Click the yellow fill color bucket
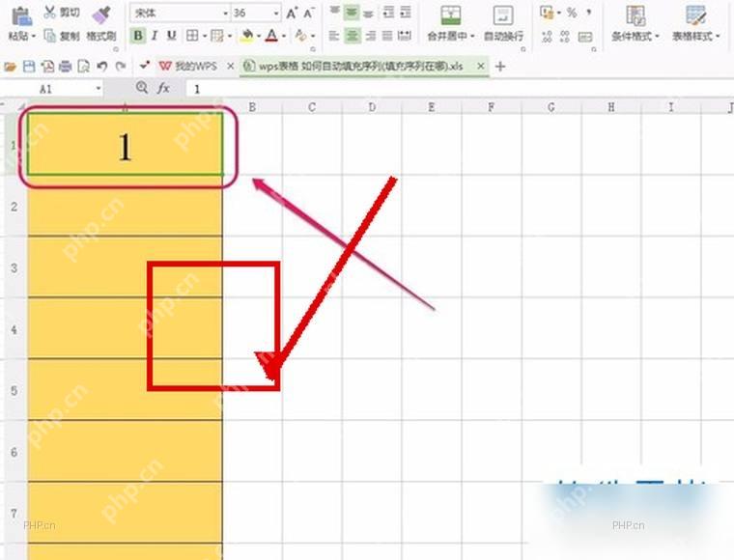734x560 pixels. pos(246,36)
